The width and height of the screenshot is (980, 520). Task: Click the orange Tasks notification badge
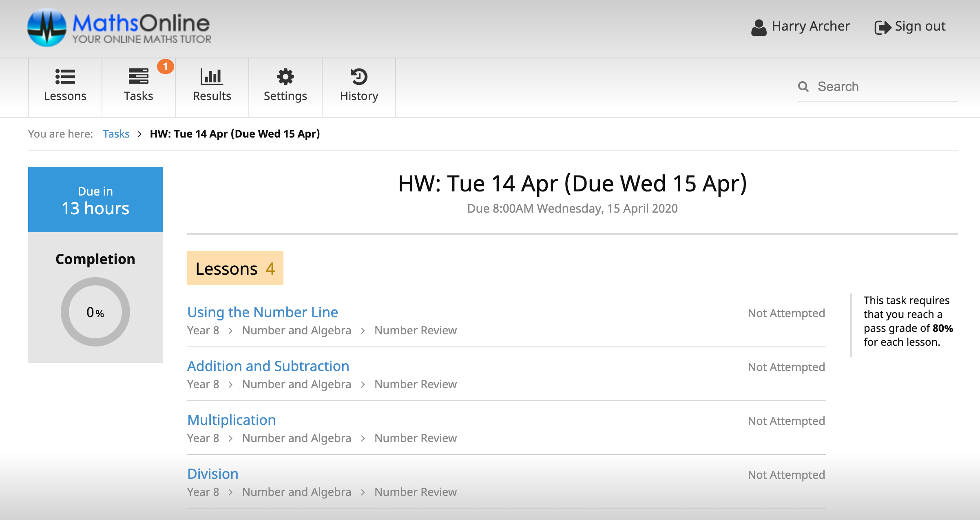pyautogui.click(x=166, y=67)
